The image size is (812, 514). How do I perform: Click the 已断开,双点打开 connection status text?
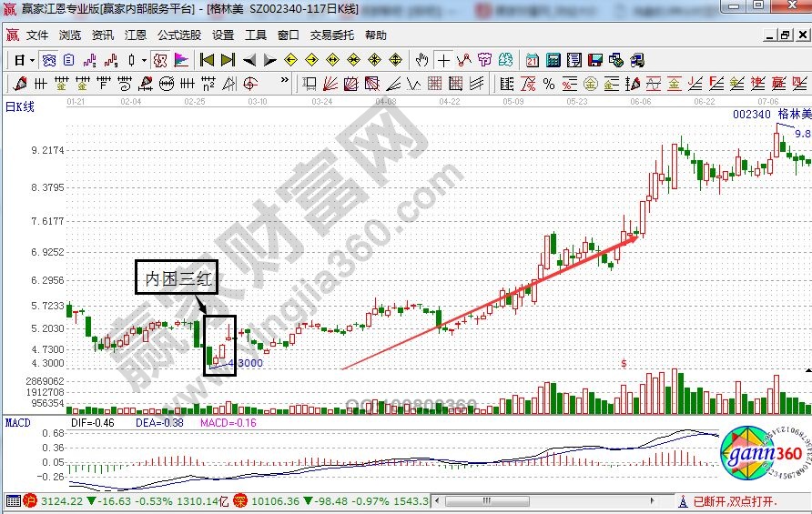click(734, 501)
